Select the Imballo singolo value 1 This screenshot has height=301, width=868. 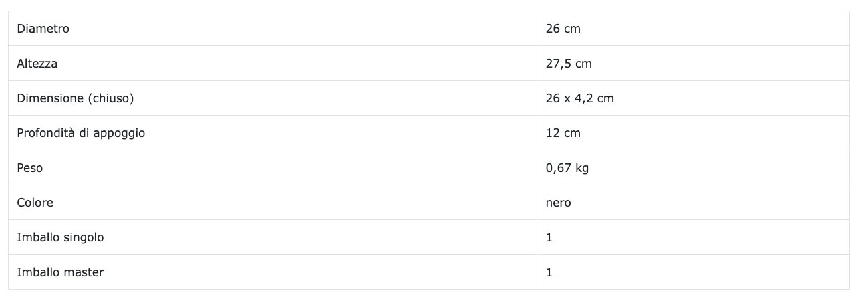coord(549,237)
